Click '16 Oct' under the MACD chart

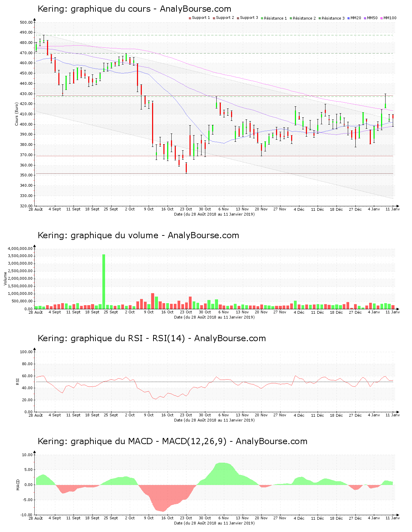click(x=168, y=518)
